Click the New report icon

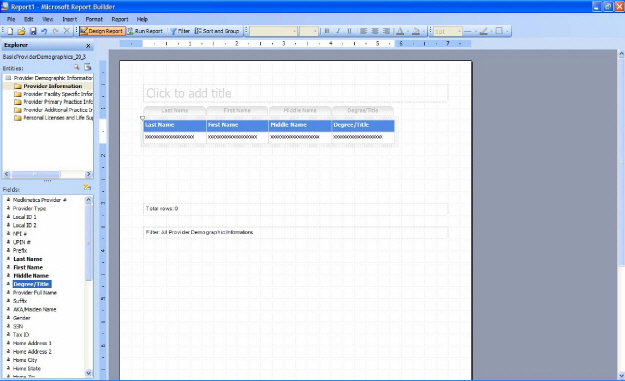coord(10,31)
